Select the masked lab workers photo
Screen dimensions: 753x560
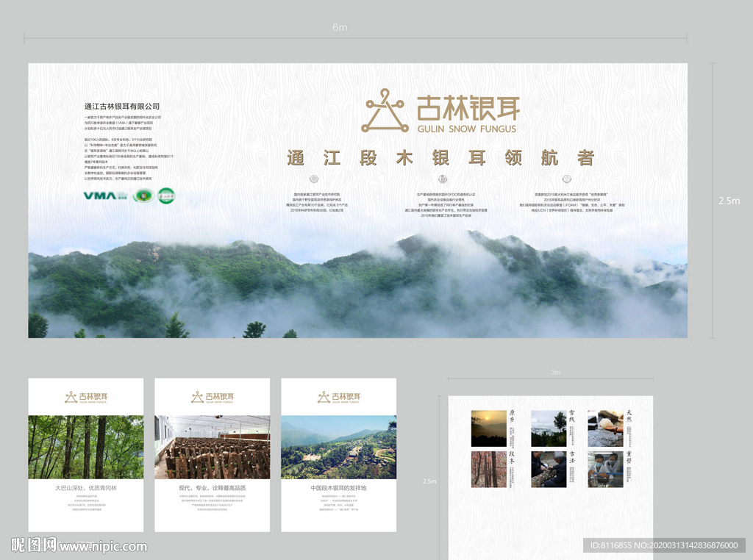(606, 470)
